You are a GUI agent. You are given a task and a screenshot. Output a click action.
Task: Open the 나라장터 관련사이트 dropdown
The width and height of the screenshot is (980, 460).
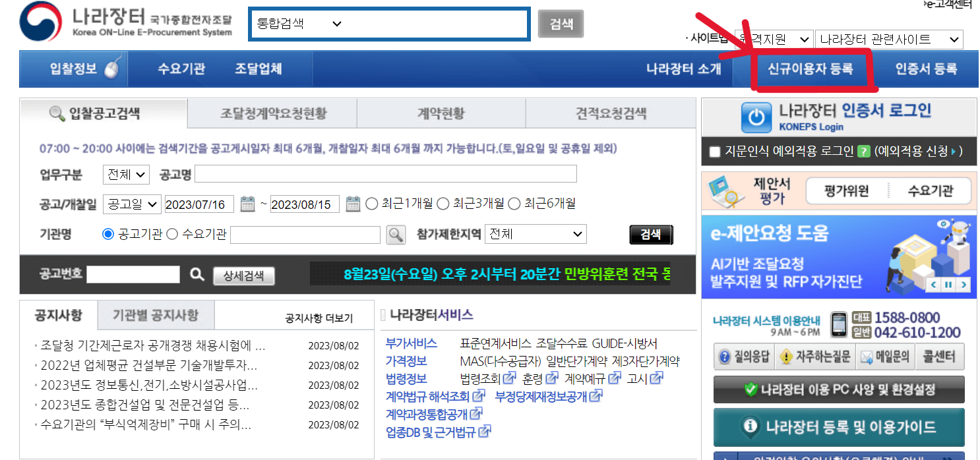coord(889,39)
